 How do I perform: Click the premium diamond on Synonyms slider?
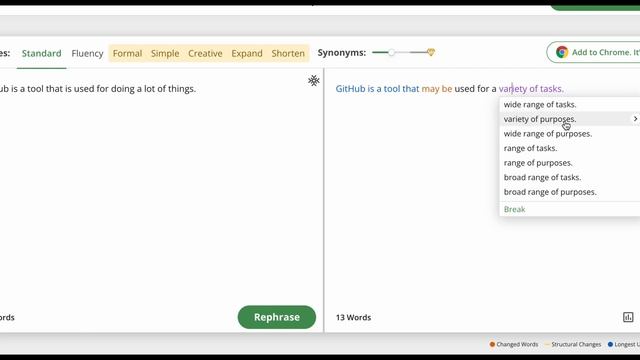point(431,52)
